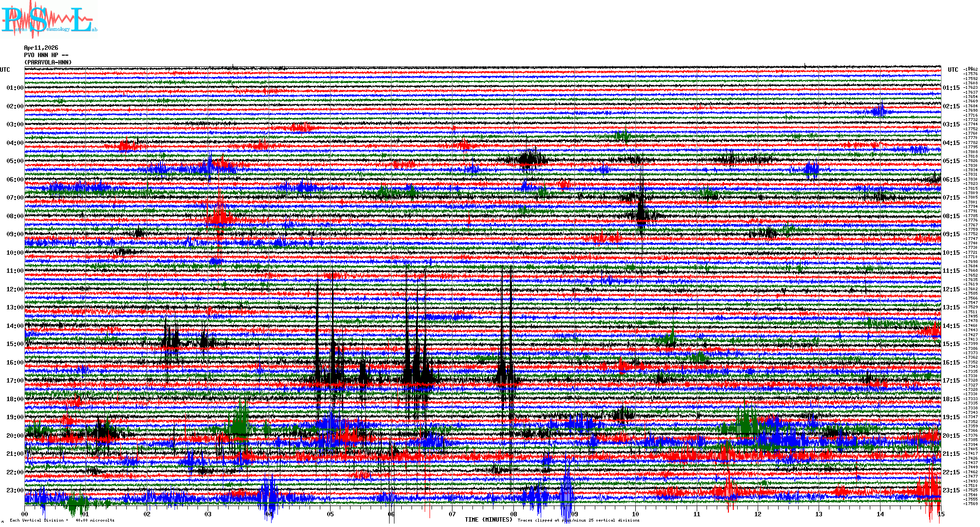Click the Traces clipped footnote text

(x=578, y=520)
